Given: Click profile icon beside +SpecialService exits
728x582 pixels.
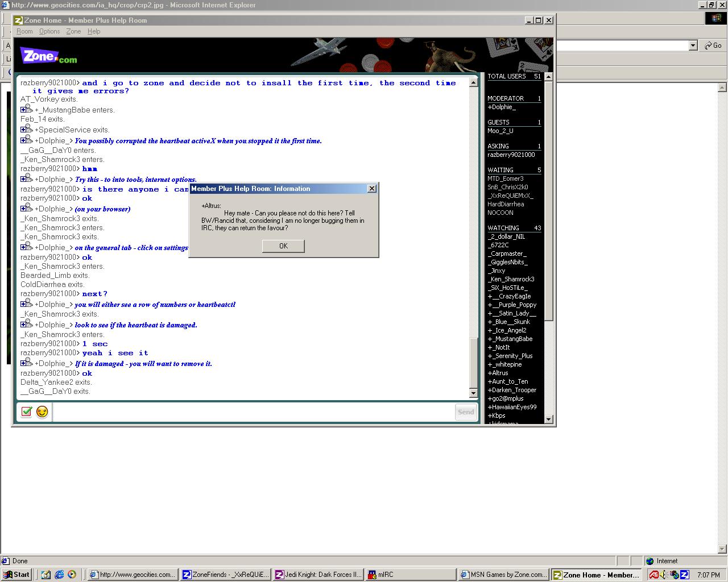Looking at the screenshot, I should pos(27,129).
